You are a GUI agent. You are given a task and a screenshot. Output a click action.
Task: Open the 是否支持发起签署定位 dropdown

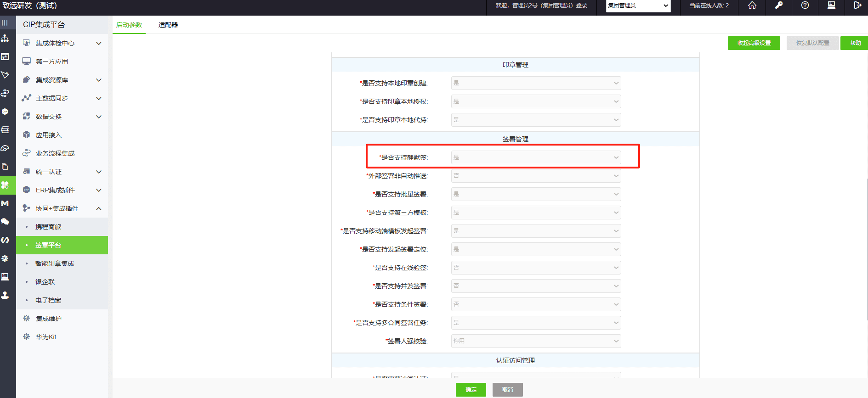[536, 249]
